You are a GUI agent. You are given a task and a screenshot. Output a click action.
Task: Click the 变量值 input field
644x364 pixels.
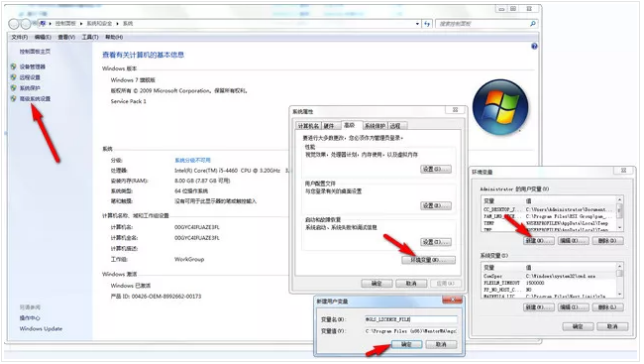[411, 331]
